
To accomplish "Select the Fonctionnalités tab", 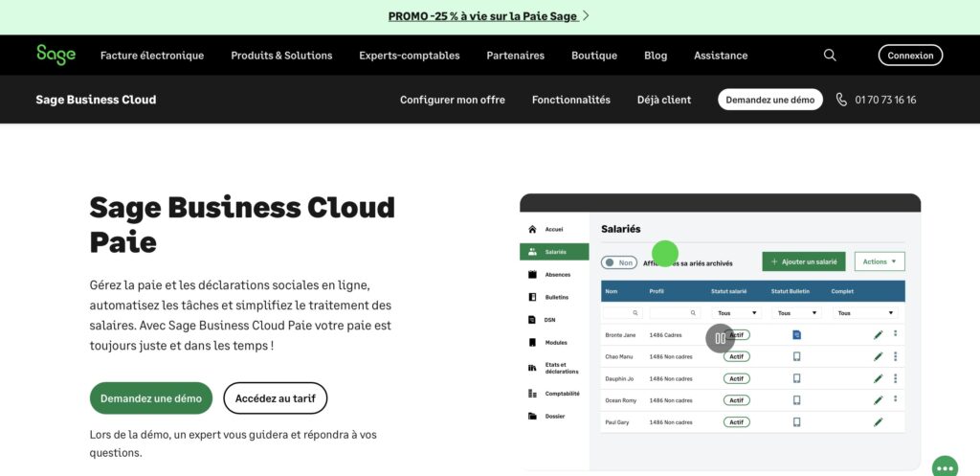I will [x=571, y=100].
